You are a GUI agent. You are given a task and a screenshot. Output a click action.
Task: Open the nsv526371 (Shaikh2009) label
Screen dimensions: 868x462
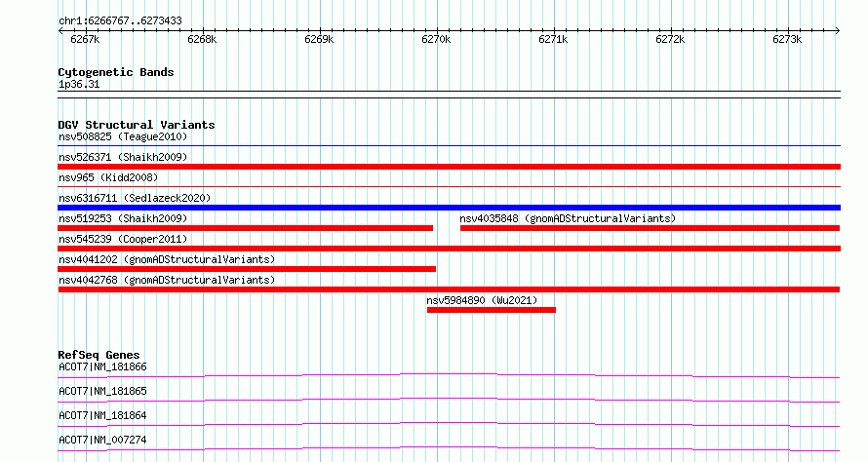tap(123, 157)
